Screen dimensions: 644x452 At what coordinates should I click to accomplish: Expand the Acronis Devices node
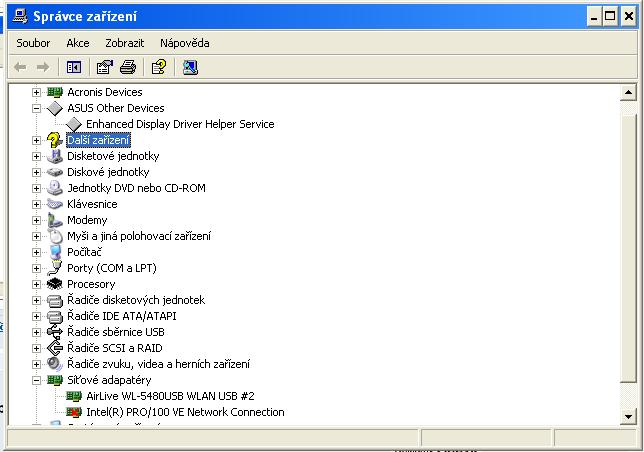click(36, 92)
